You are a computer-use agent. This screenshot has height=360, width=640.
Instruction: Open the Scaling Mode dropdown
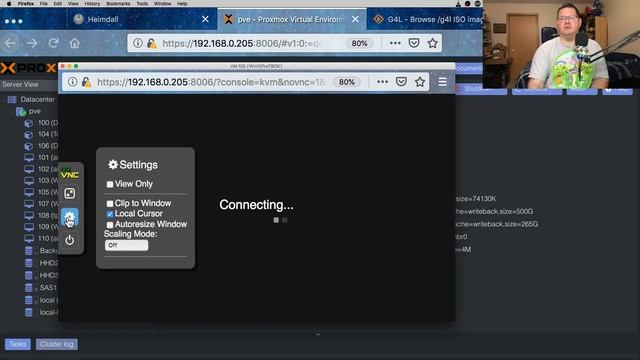click(x=127, y=245)
